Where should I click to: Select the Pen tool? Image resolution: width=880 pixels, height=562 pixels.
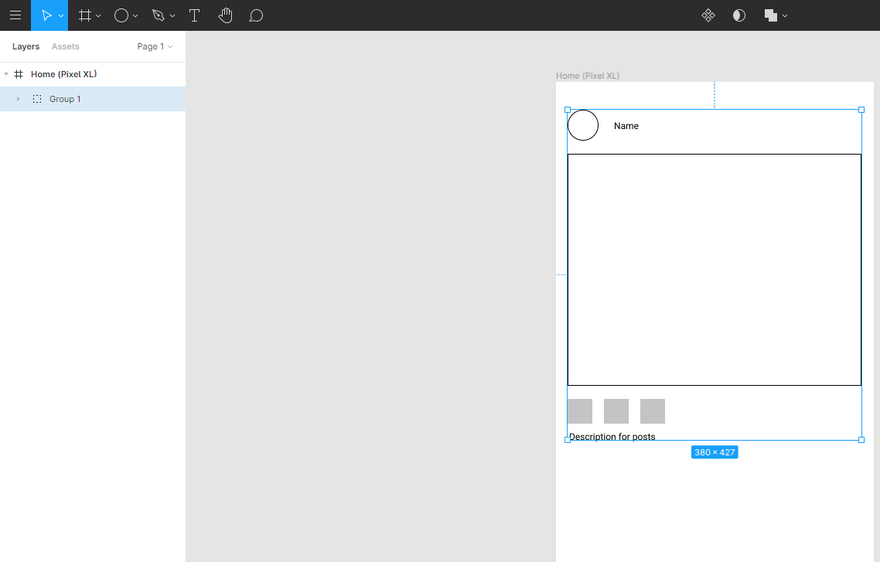(158, 15)
